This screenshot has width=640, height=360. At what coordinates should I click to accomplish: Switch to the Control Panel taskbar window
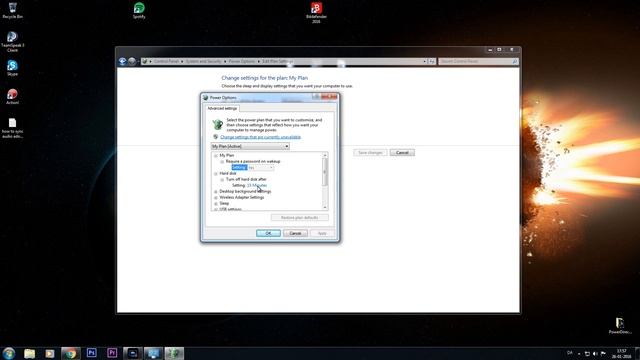(153, 353)
